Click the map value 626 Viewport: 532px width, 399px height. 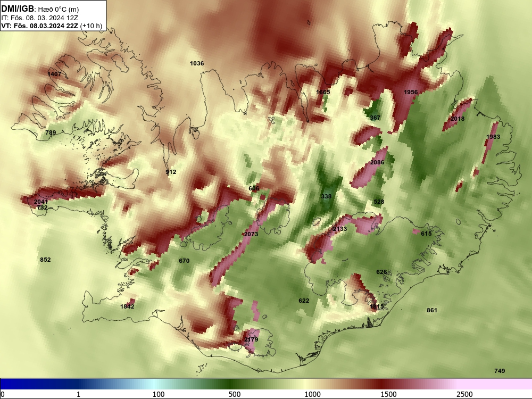point(381,272)
